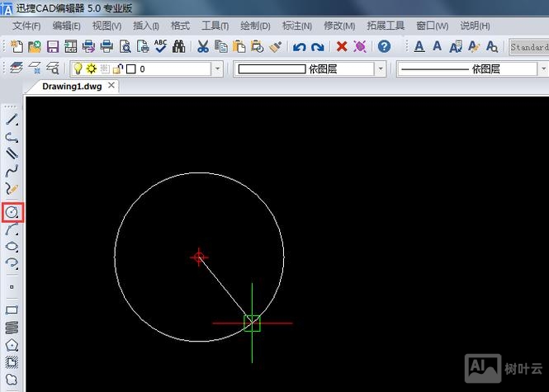Select the Line tool in left toolbar
Viewport: 549px width, 392px height.
pyautogui.click(x=12, y=120)
